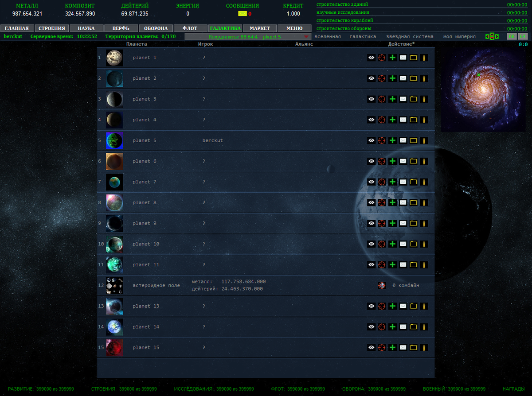
Task: Open the СТРОЕНИЯ tab
Action: 51,28
